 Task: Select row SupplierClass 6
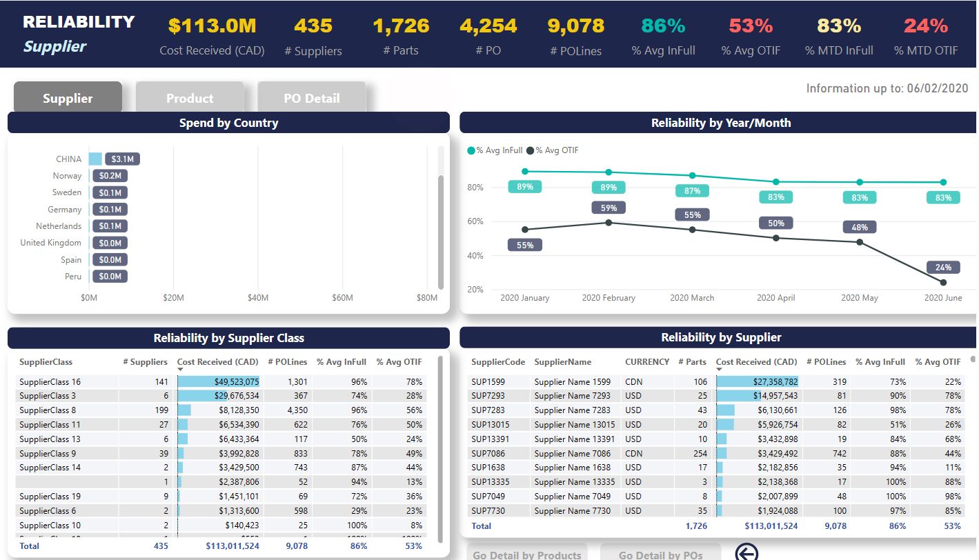[x=221, y=510]
